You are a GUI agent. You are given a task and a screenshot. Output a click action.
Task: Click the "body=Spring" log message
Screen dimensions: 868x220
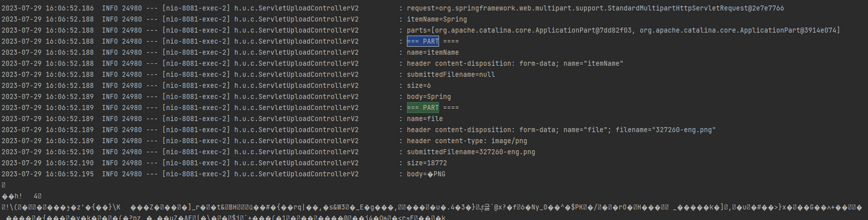429,96
